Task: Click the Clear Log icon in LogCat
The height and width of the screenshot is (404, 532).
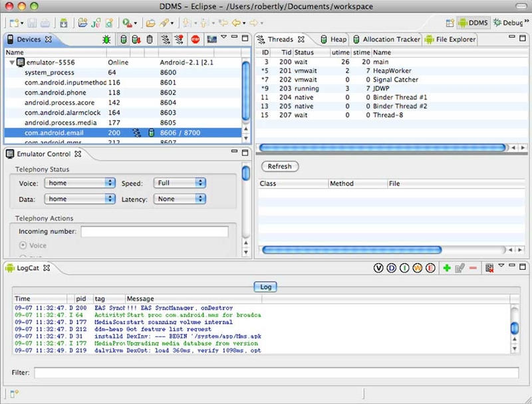Action: coord(489,268)
